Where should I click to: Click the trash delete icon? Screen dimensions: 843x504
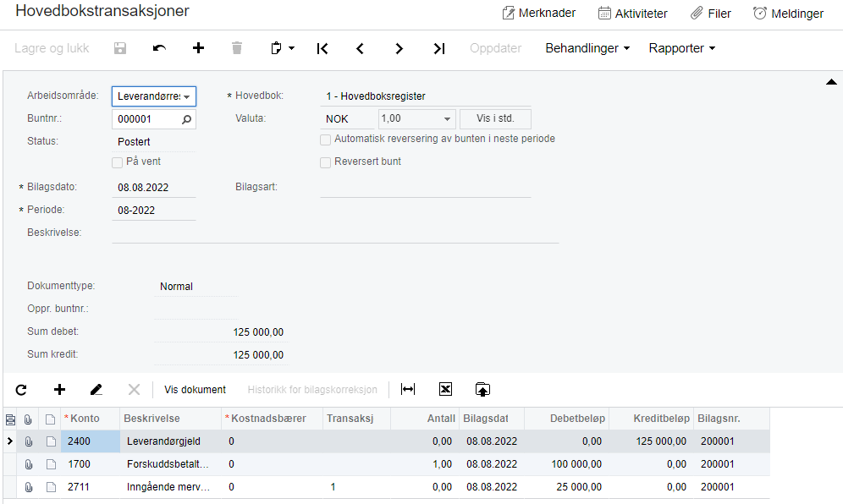click(237, 48)
